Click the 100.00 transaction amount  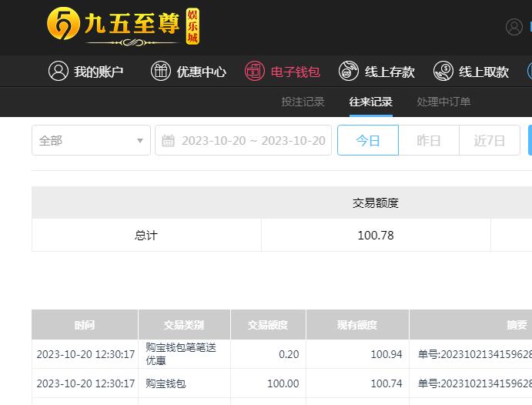click(283, 383)
